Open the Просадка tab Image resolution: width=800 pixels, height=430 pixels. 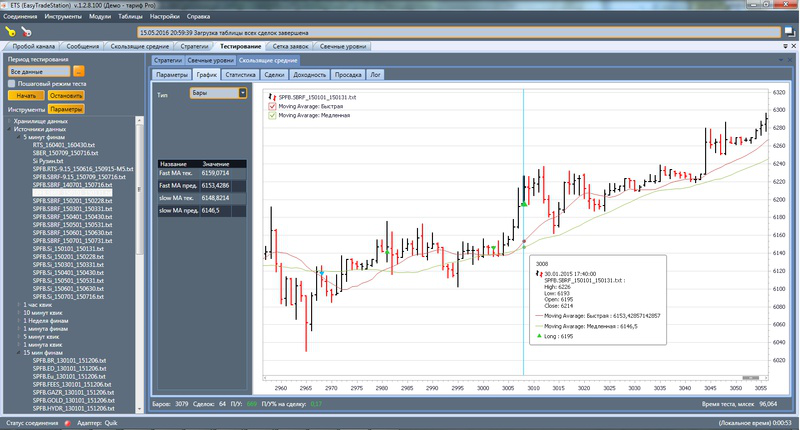point(347,74)
